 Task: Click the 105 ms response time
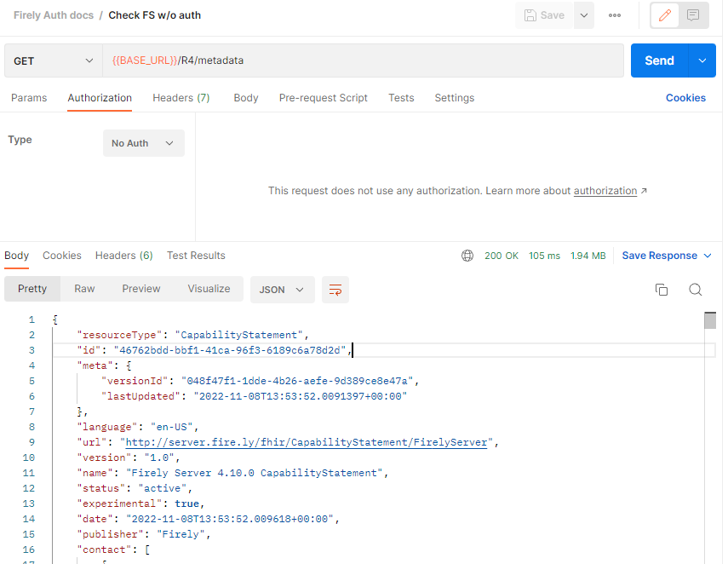click(x=544, y=256)
